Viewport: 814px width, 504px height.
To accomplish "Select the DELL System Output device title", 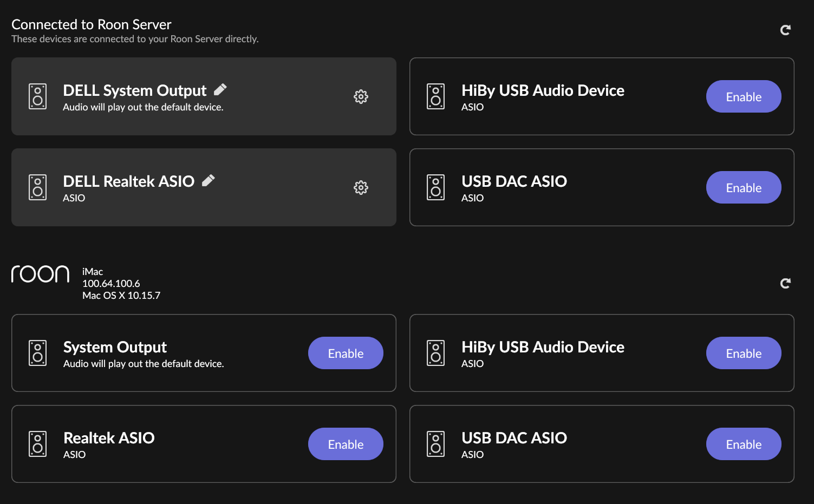I will 135,90.
